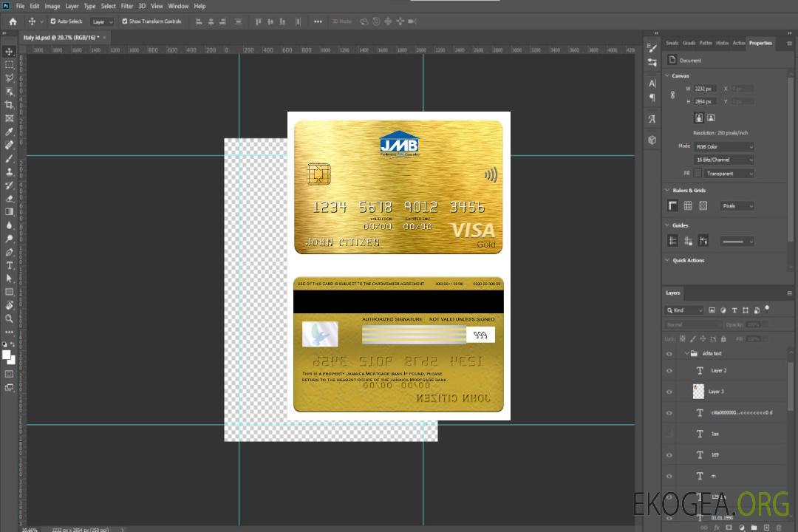Select the Eyedropper tool

(9, 132)
